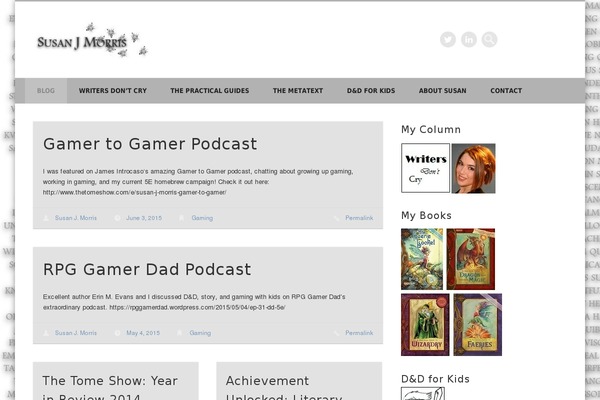600x400 pixels.
Task: Click the D&D for Kids sidebar image
Action: 423,393
